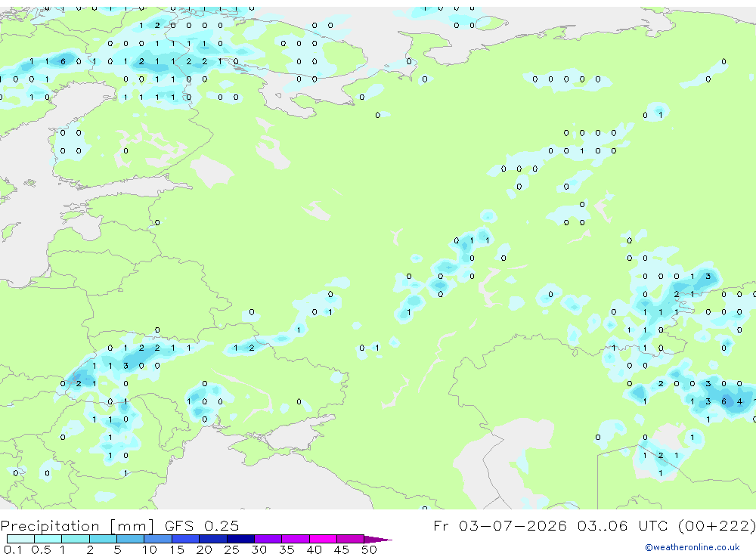Screen dimensions: 756x554
Task: Select the 0.1–0.5 mm lightest legend swatch
Action: [20, 539]
